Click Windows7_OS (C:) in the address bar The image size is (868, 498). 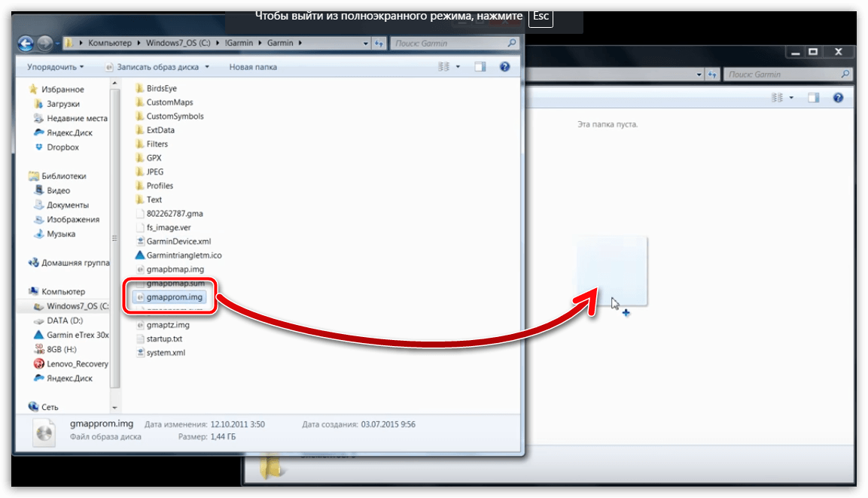[x=178, y=43]
